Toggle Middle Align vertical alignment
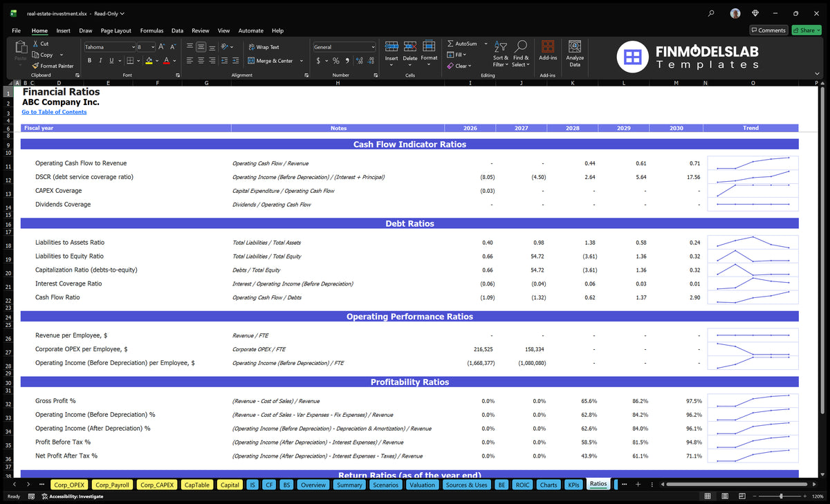 point(201,47)
